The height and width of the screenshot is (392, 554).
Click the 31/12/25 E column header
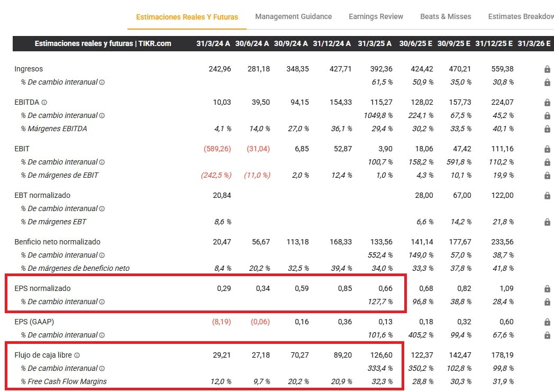(x=494, y=43)
